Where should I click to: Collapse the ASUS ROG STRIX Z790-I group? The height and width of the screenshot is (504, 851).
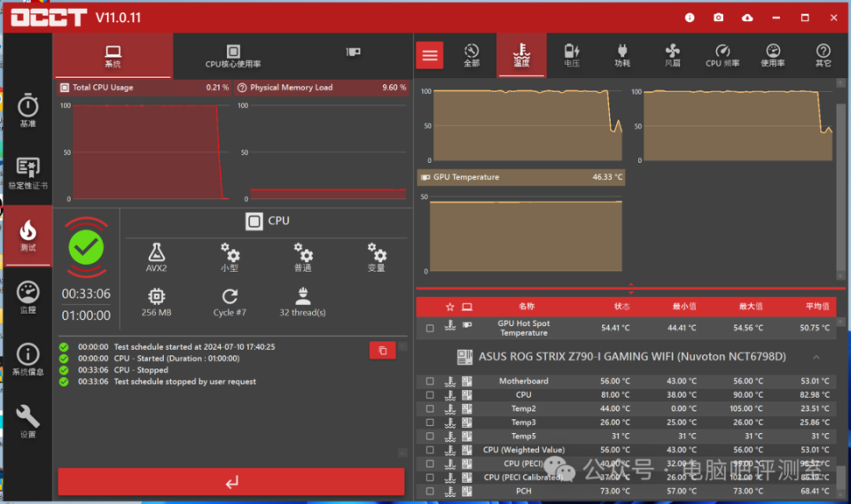point(816,357)
